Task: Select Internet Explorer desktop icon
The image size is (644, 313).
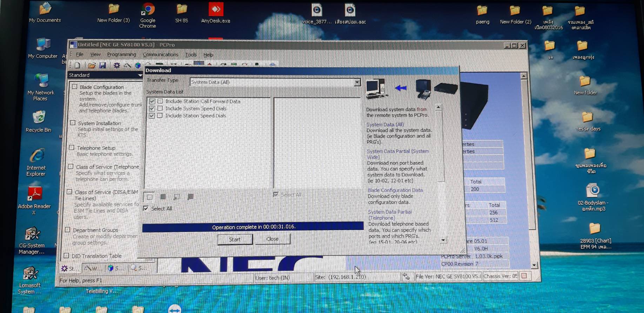Action: (x=36, y=162)
